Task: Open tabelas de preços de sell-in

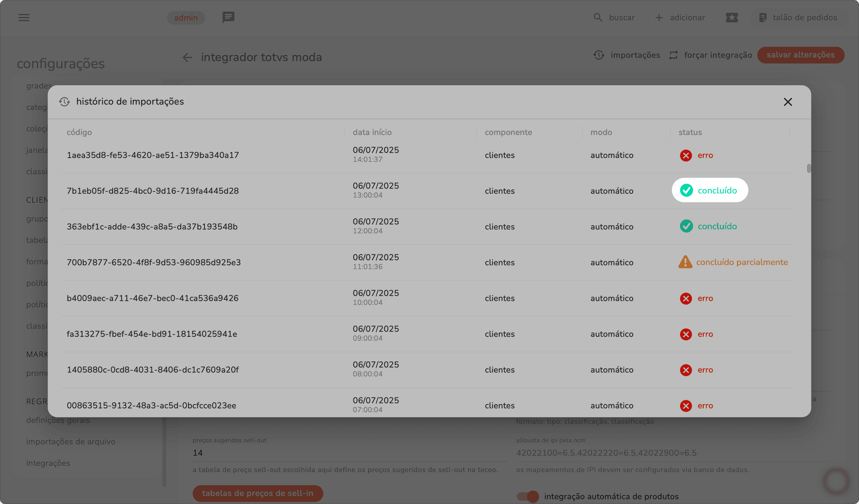Action: pyautogui.click(x=258, y=493)
